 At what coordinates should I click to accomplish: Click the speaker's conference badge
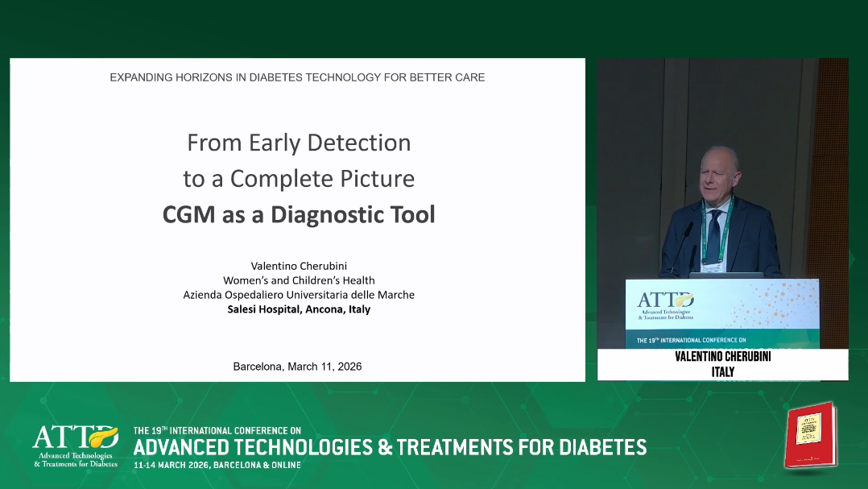[712, 267]
